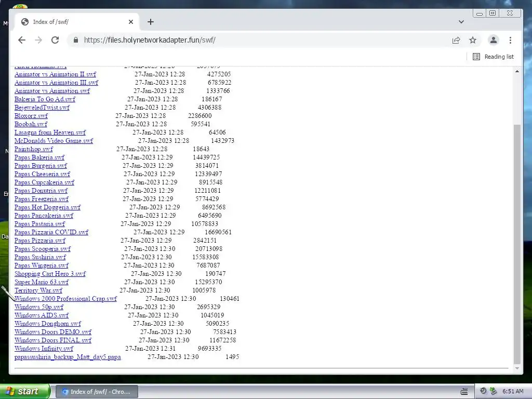This screenshot has width=532, height=399.
Task: Open the Windows Start menu
Action: point(24,392)
